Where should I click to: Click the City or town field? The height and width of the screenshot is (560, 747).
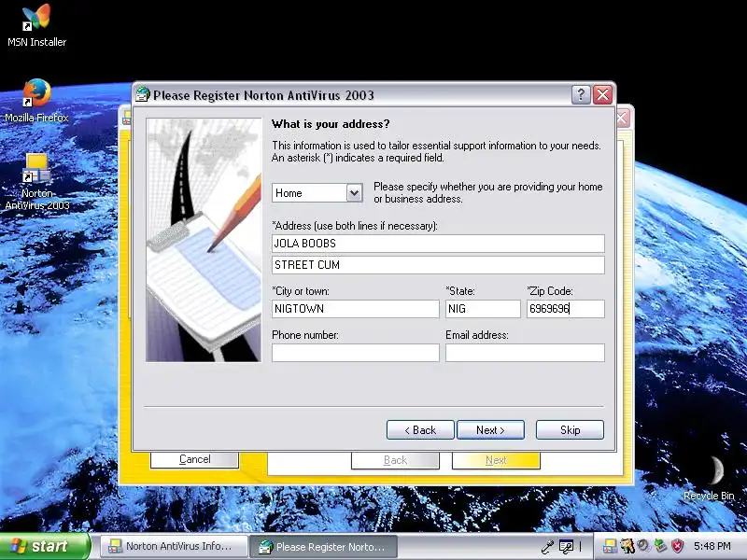pos(356,309)
